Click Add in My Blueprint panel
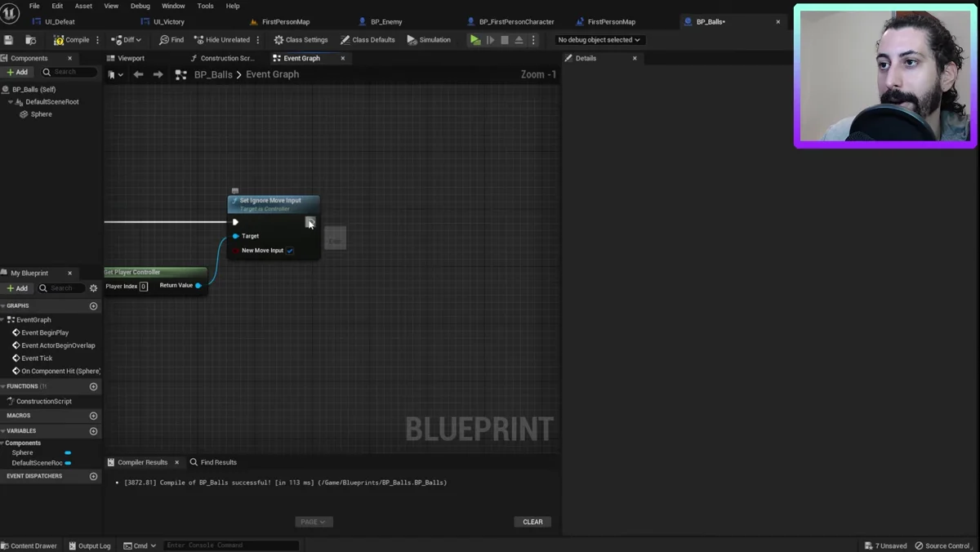The width and height of the screenshot is (980, 552). 17,288
